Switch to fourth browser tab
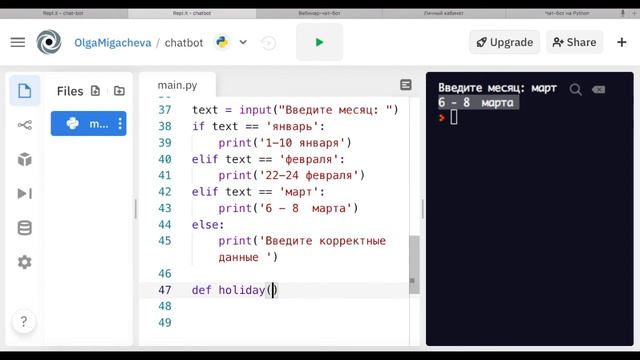 [x=444, y=13]
